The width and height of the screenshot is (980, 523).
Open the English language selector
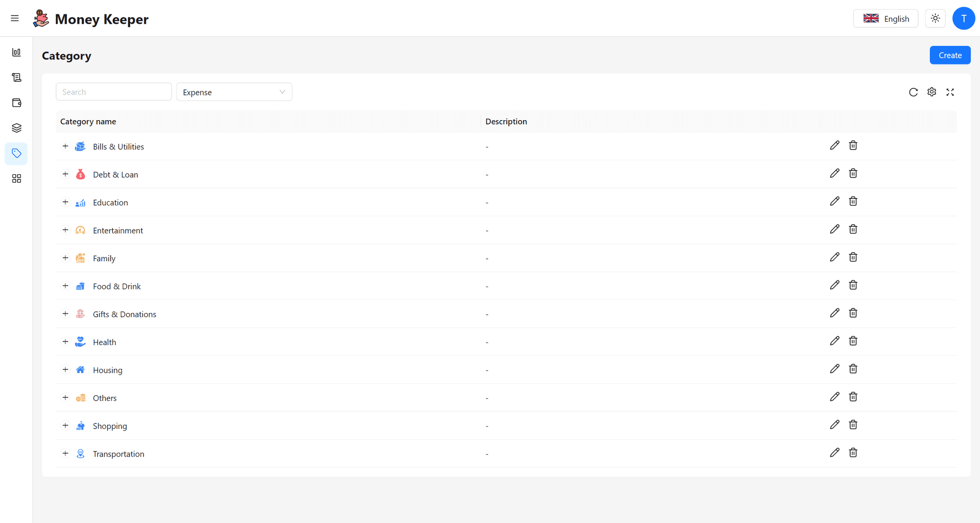pyautogui.click(x=885, y=19)
